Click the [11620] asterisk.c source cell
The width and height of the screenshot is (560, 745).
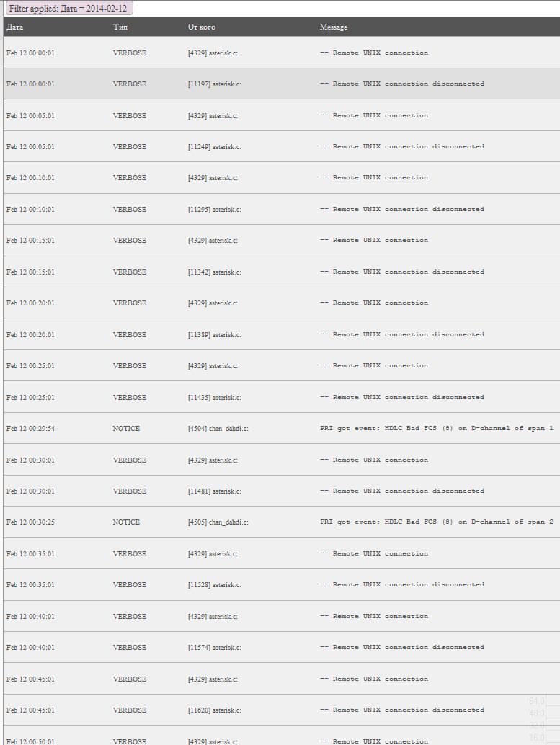pyautogui.click(x=214, y=710)
